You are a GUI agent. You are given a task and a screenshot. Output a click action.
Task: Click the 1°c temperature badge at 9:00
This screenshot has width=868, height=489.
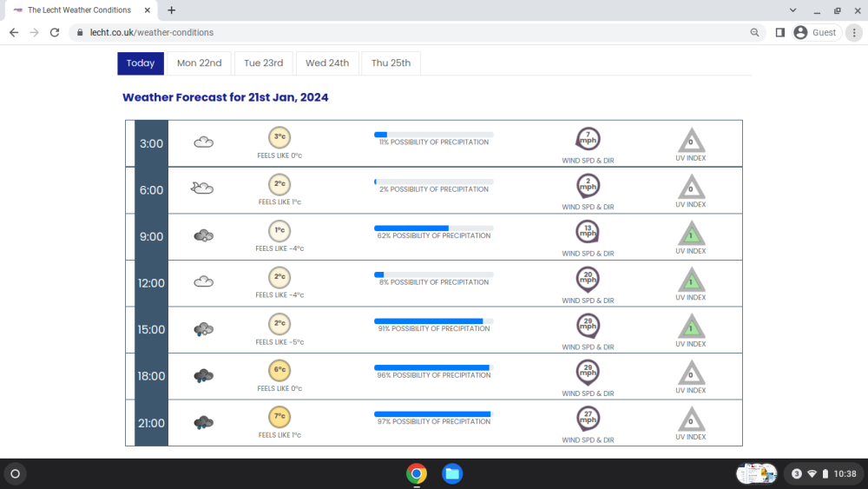coord(279,230)
